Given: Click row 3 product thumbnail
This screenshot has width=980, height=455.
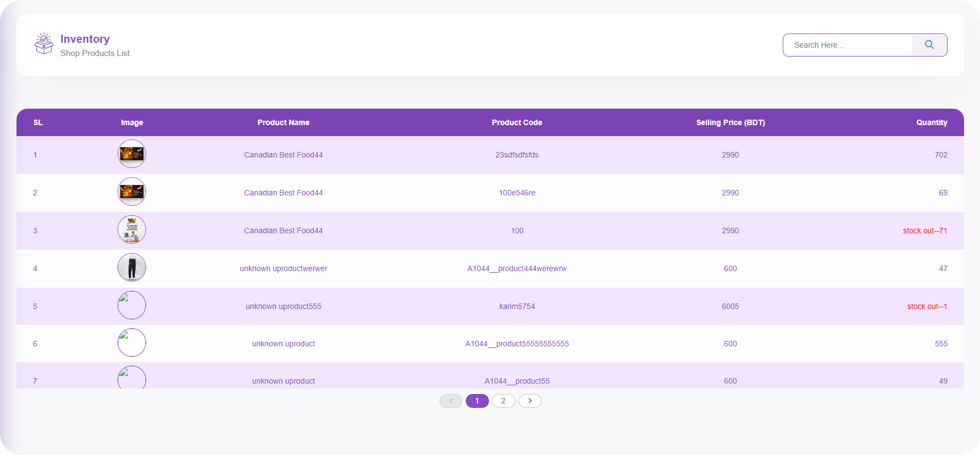Looking at the screenshot, I should pos(132,230).
